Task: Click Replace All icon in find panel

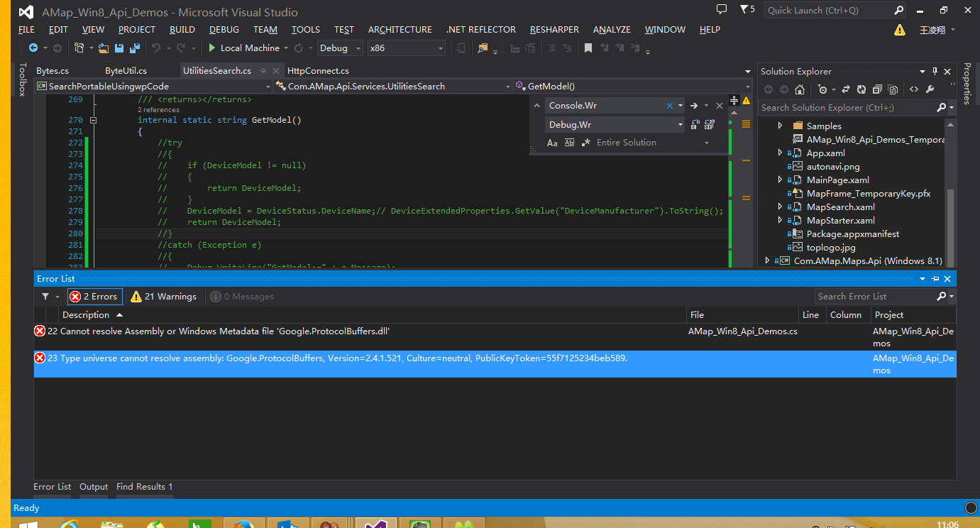Action: (x=708, y=124)
